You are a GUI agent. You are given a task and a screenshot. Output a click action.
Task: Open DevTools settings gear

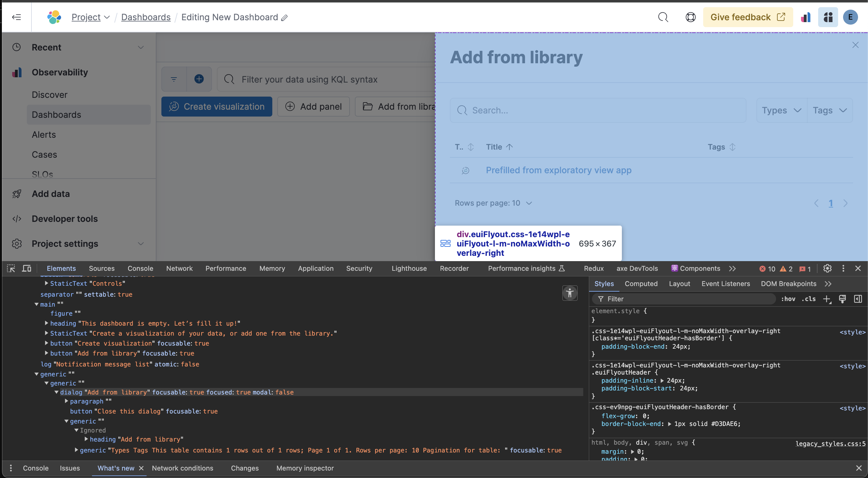pos(827,268)
